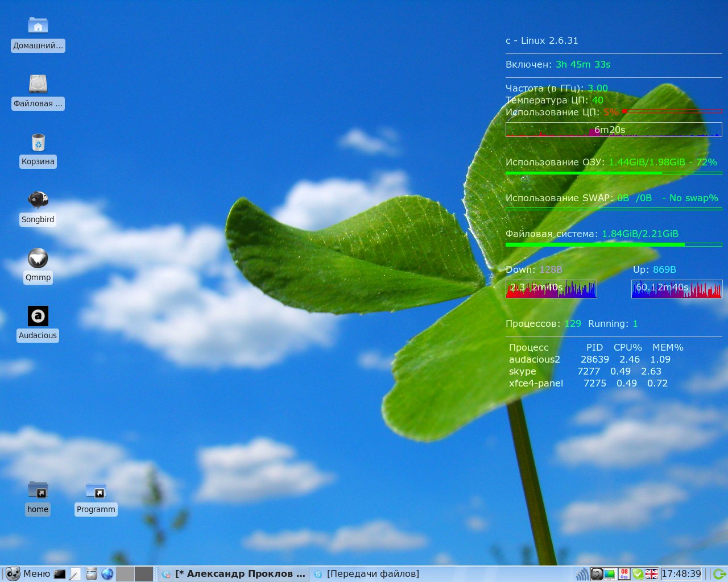Switch to the second darker workspace
The width and height of the screenshot is (728, 582).
point(144,574)
